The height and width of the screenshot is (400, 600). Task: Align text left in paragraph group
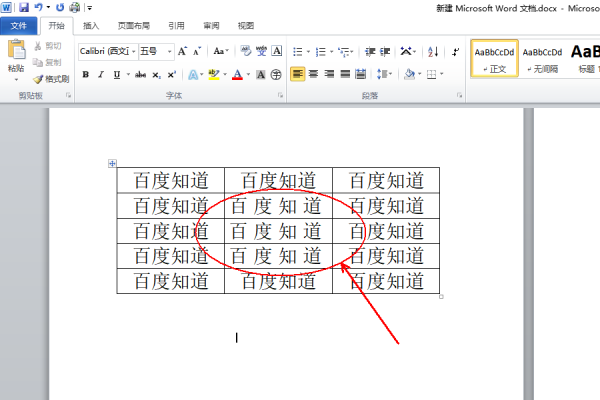tap(297, 74)
